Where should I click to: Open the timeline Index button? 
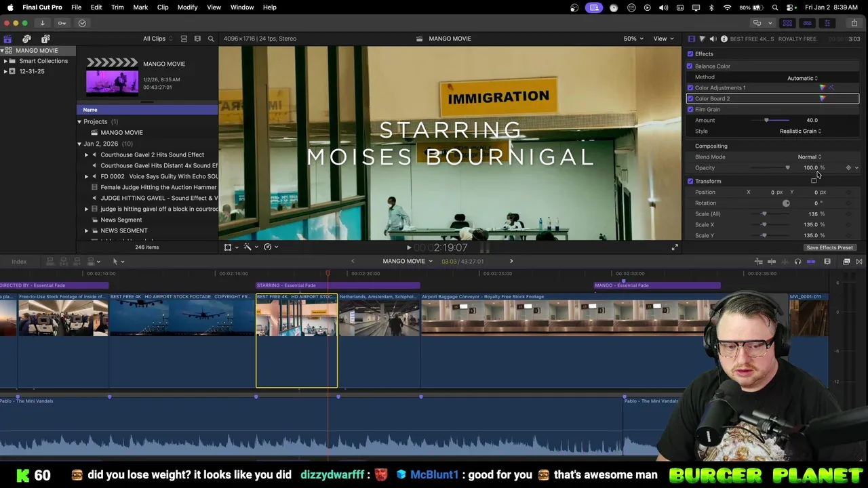click(x=19, y=262)
